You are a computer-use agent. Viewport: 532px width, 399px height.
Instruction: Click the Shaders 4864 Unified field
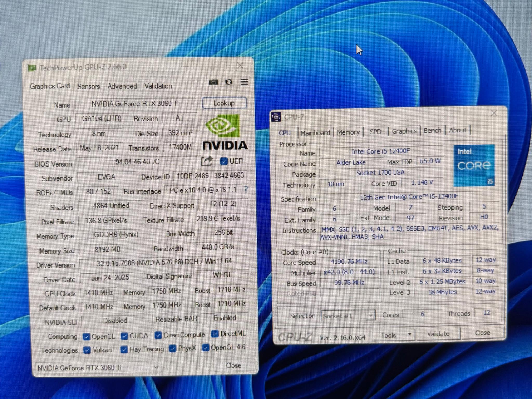tap(111, 205)
